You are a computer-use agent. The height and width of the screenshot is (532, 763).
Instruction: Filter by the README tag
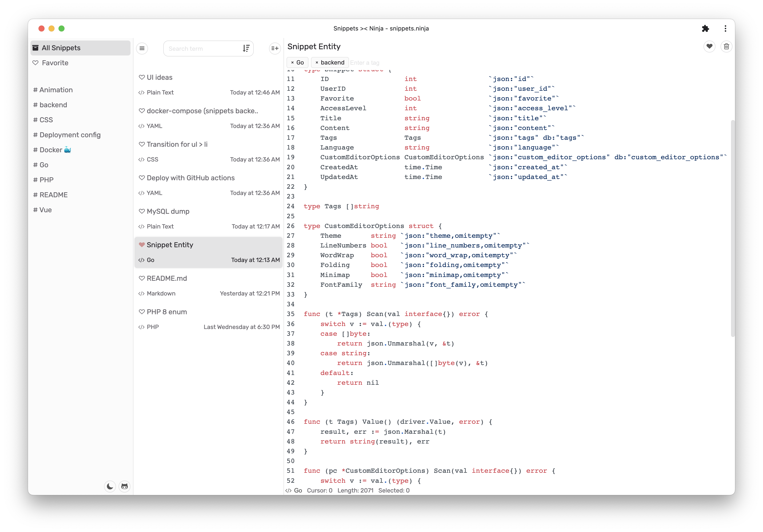point(50,194)
